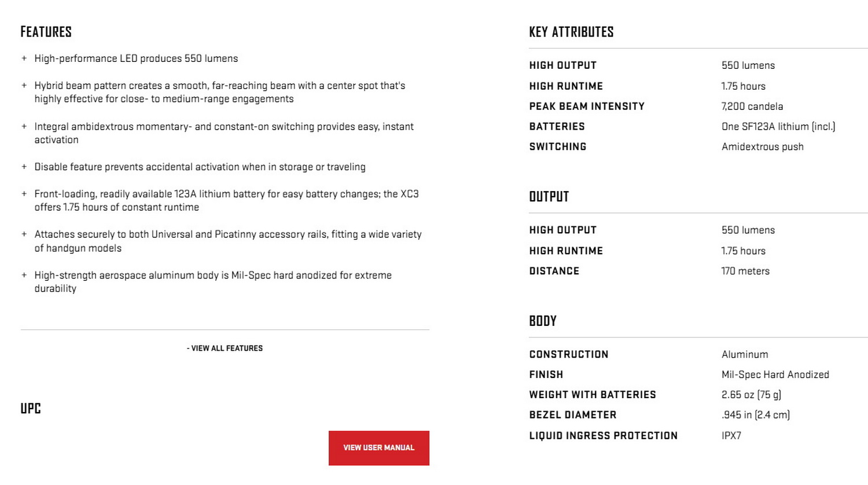Screen dimensions: 868x485
Task: Click the plus bullet beside the Hybrid beam pattern feature
Action: [x=24, y=86]
